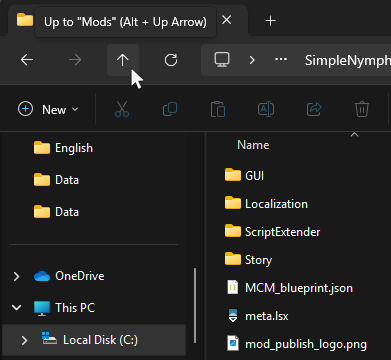Image resolution: width=391 pixels, height=360 pixels.
Task: Go back with the left arrow button
Action: click(27, 60)
